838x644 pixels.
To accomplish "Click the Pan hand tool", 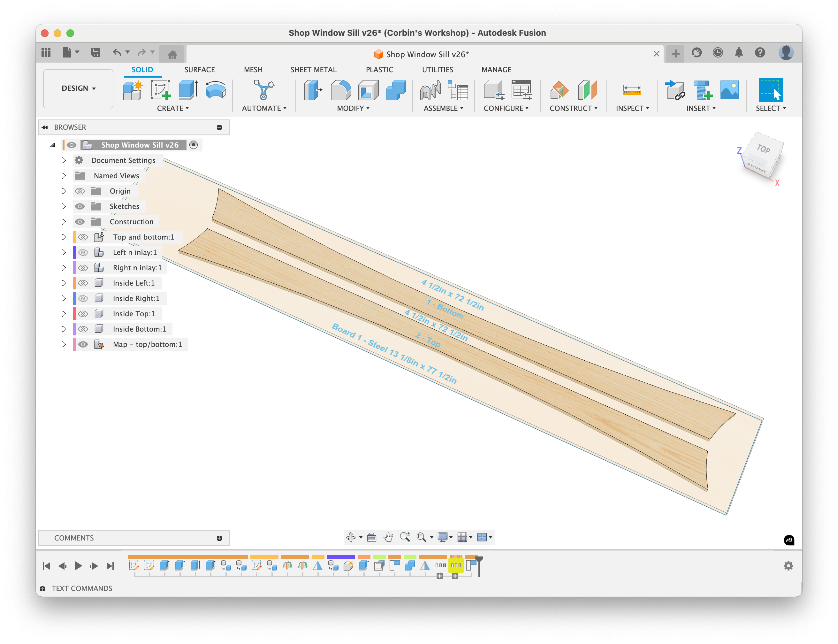I will pyautogui.click(x=388, y=537).
